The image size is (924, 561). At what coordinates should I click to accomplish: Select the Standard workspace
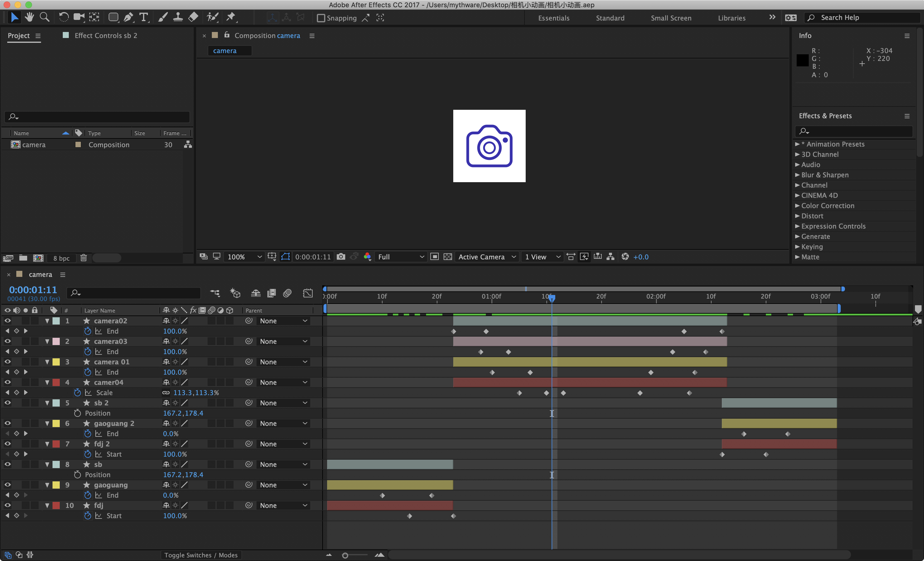pyautogui.click(x=610, y=17)
